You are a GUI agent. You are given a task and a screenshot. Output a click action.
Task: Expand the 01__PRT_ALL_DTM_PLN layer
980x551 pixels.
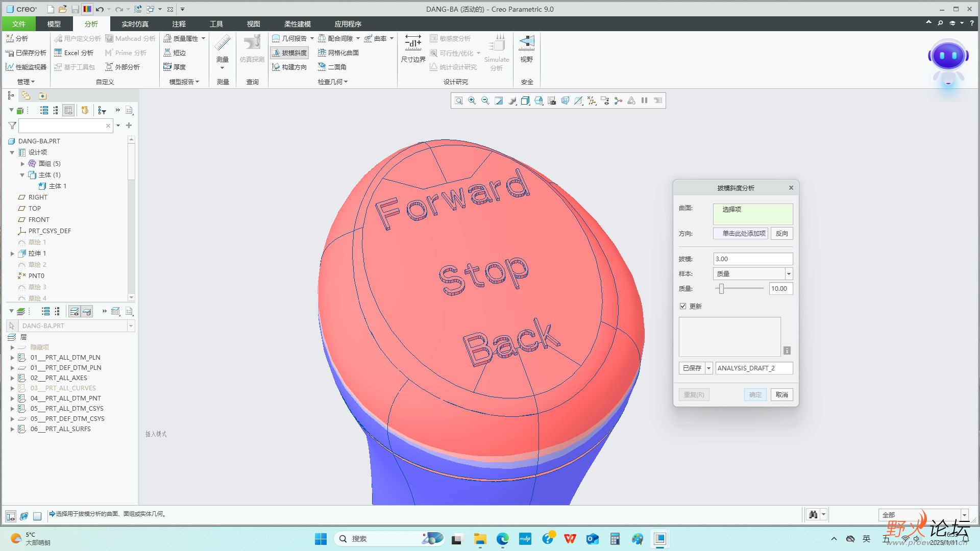pos(12,358)
